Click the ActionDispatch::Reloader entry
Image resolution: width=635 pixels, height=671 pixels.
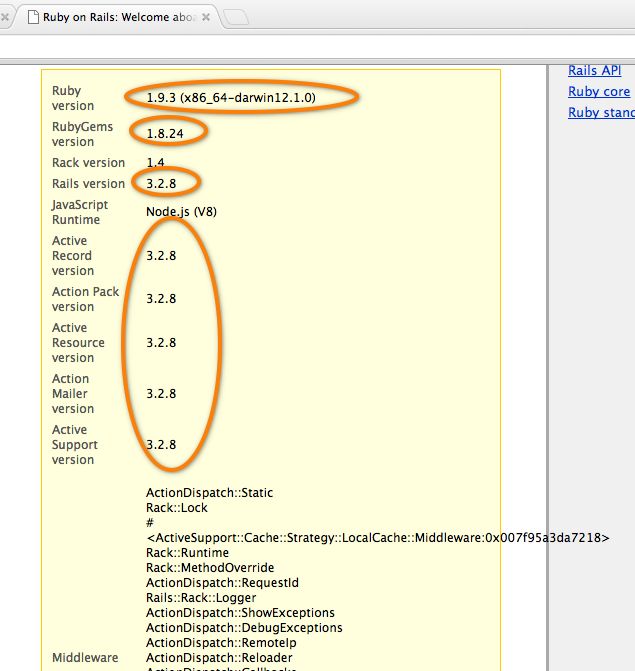point(219,658)
